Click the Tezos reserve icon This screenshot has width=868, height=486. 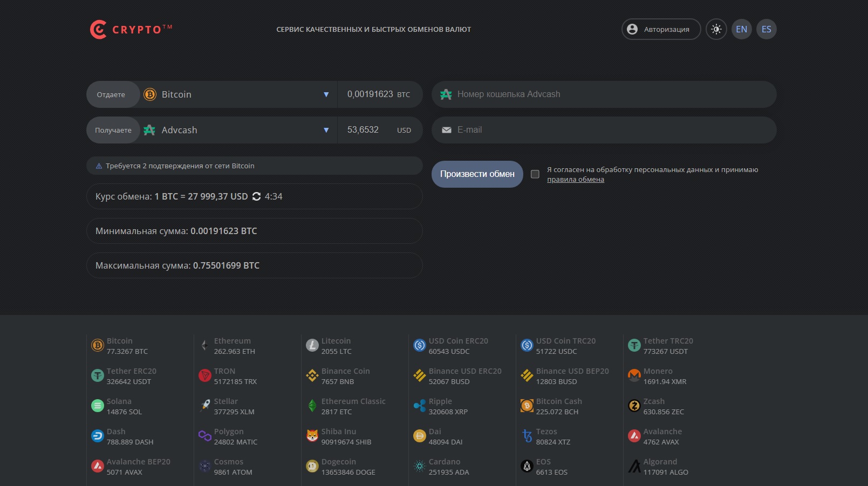point(527,436)
